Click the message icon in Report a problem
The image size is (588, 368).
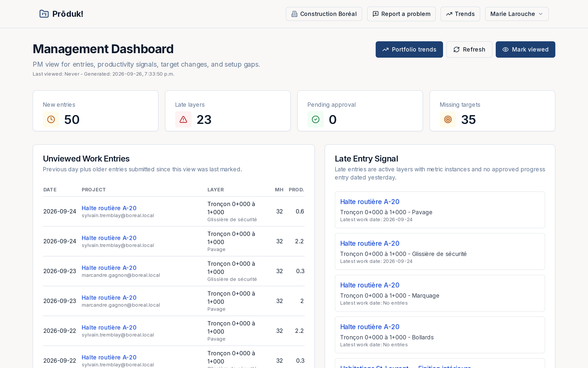click(375, 14)
